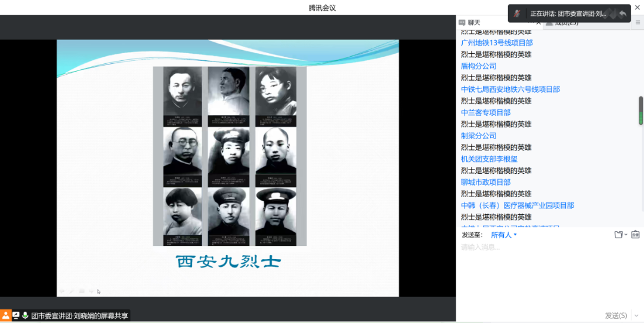Click sender name 广州地铁13号线项目部

tap(497, 43)
